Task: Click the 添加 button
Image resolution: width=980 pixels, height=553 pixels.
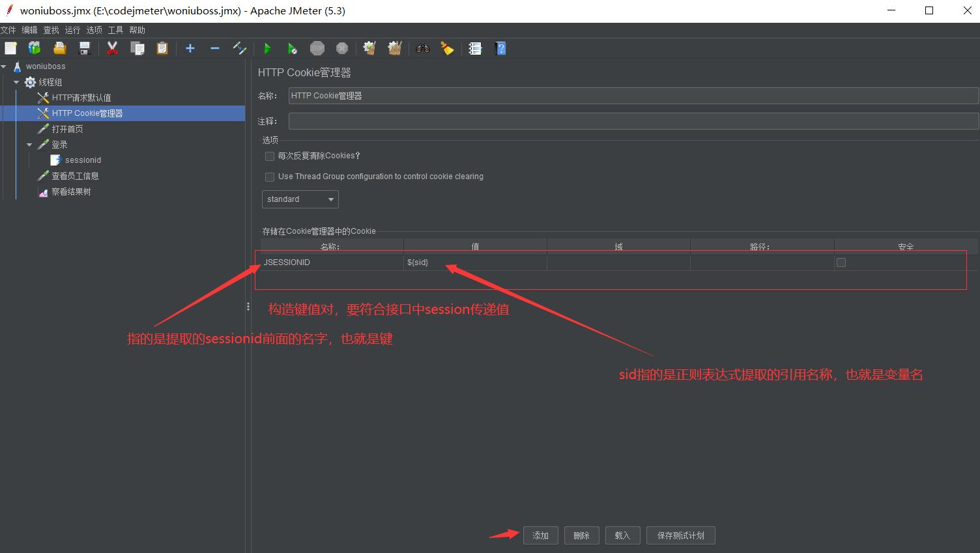Action: click(541, 535)
